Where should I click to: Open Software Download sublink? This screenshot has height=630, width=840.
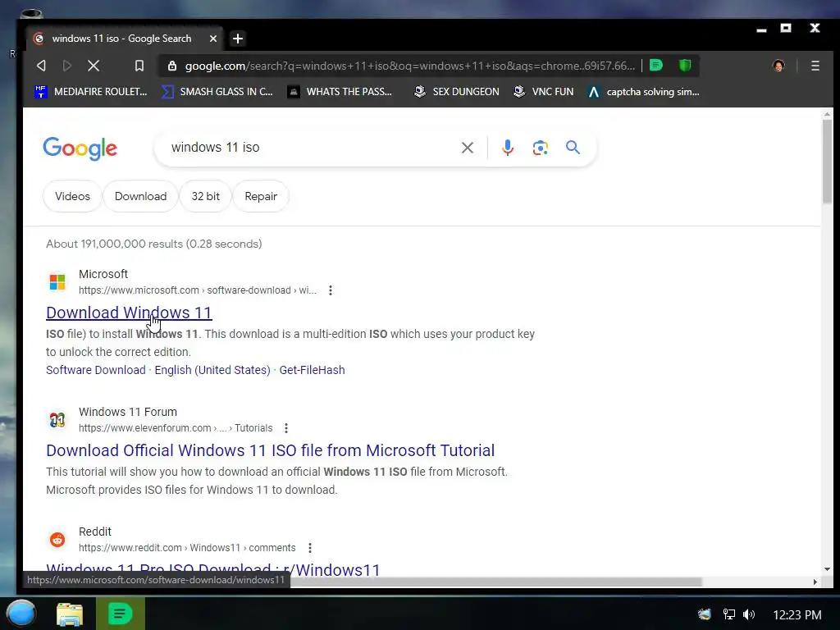point(96,370)
